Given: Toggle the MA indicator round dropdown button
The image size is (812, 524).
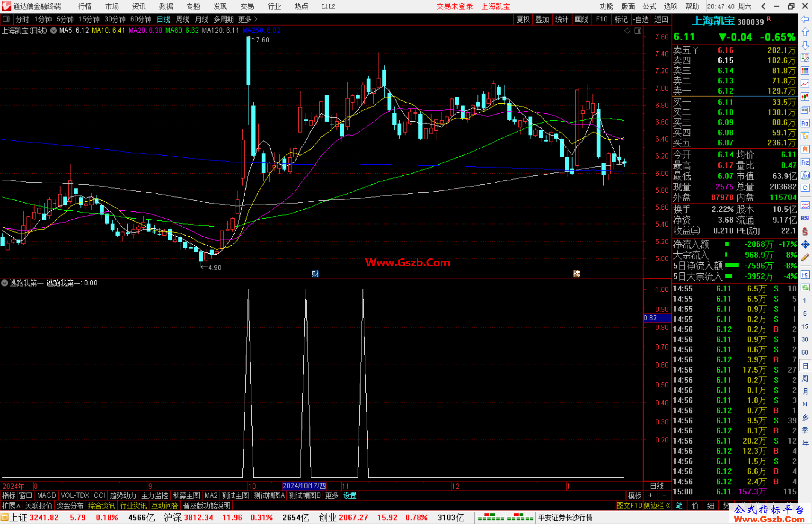Looking at the screenshot, I should click(x=54, y=30).
